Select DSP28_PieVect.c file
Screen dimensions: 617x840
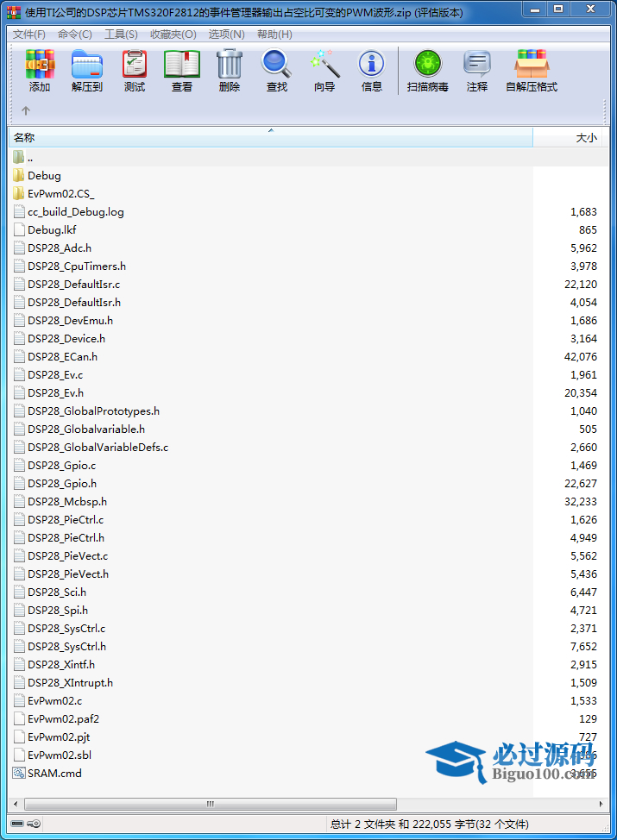(x=68, y=556)
